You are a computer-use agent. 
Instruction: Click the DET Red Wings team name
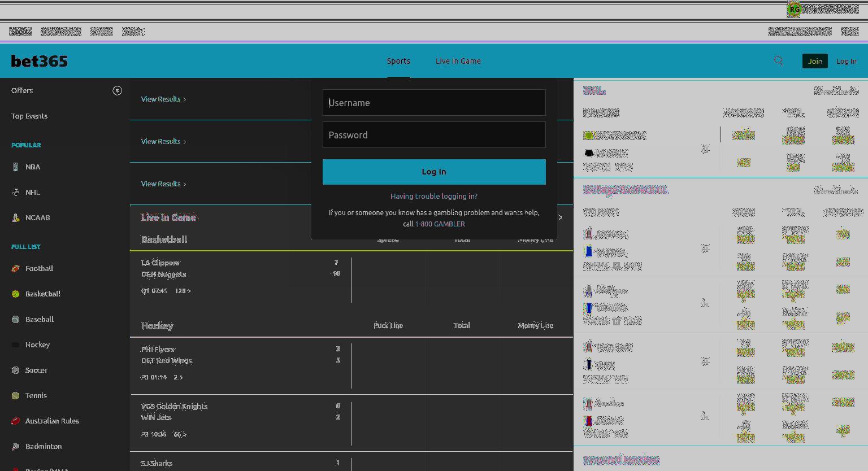167,360
